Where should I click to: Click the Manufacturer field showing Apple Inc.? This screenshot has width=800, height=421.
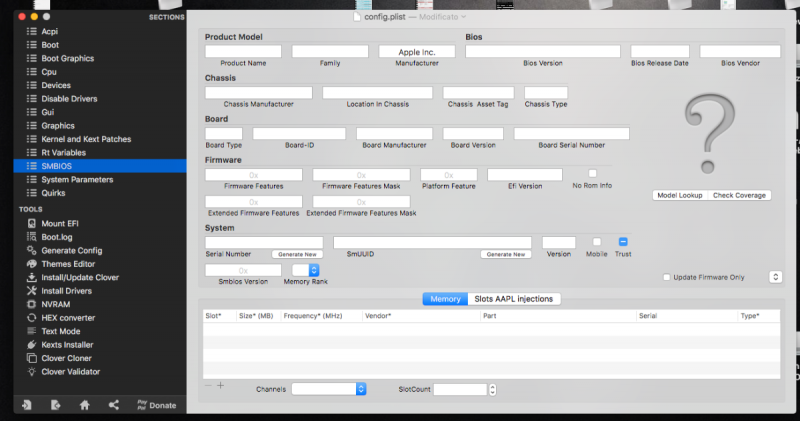tap(417, 52)
